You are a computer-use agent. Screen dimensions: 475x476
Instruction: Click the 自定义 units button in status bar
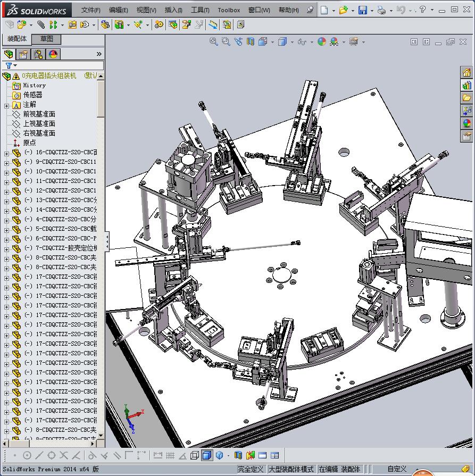pos(397,469)
